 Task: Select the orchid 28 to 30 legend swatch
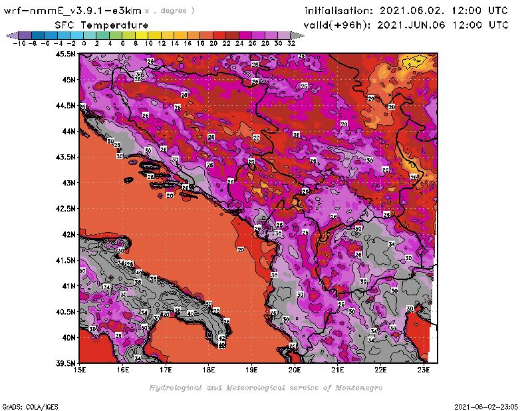271,35
